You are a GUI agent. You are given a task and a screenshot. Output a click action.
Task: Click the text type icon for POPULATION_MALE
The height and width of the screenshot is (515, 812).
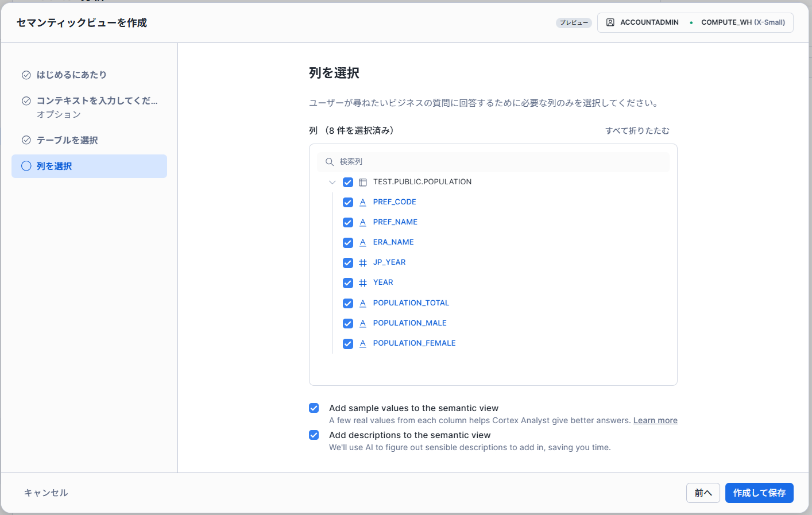363,323
